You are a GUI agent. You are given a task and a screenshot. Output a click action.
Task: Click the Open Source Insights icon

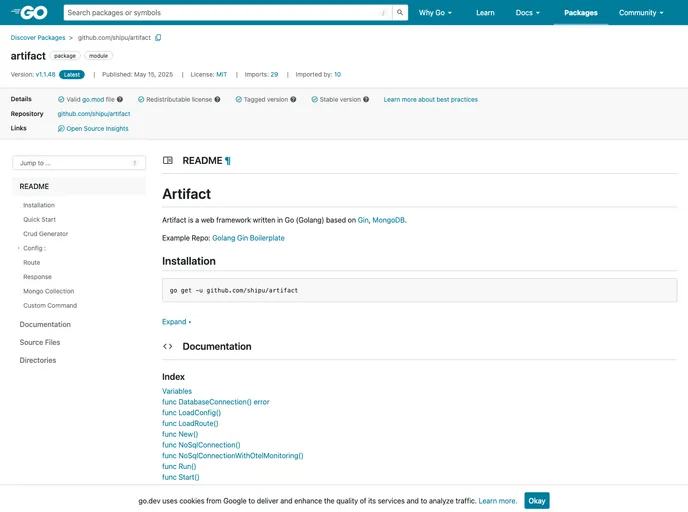point(61,129)
